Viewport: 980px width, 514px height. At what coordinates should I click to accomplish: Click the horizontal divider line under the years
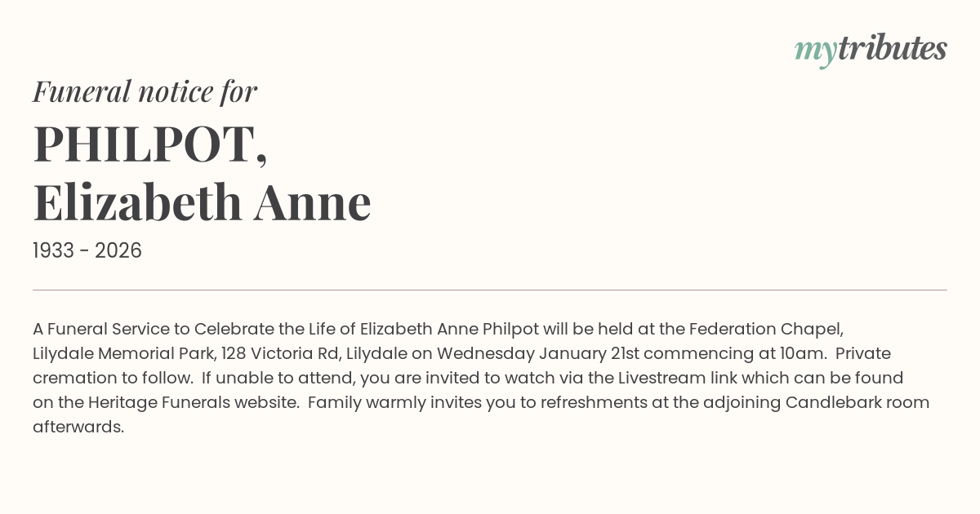tap(490, 290)
